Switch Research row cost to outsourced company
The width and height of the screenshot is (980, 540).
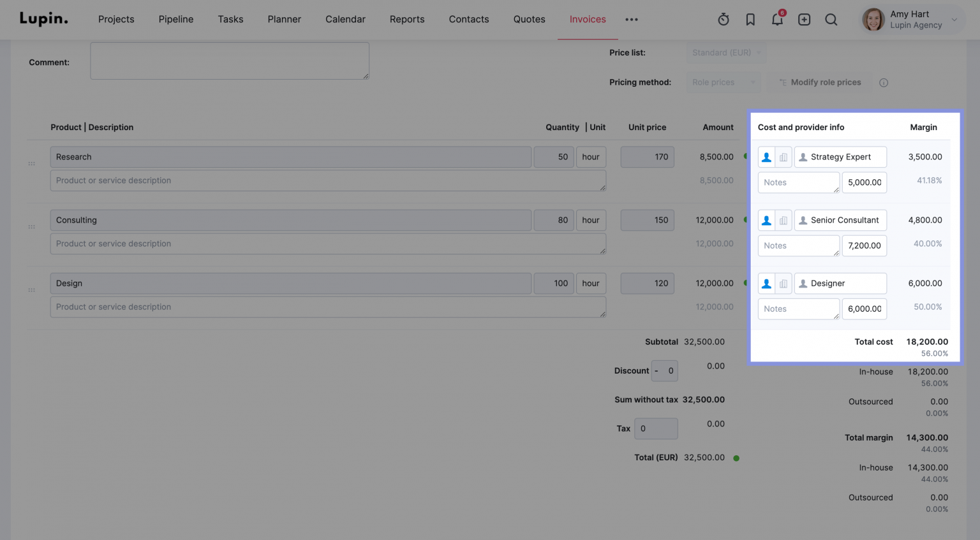click(x=783, y=157)
